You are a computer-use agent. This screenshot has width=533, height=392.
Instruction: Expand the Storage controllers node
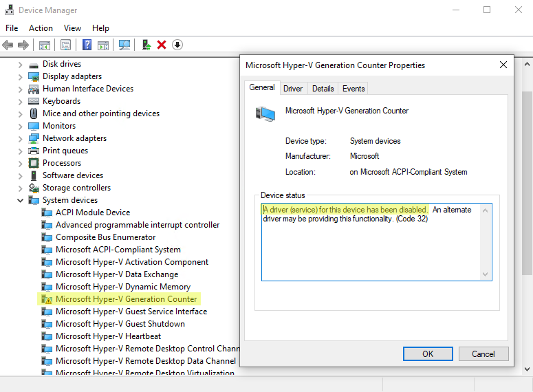[x=21, y=188]
